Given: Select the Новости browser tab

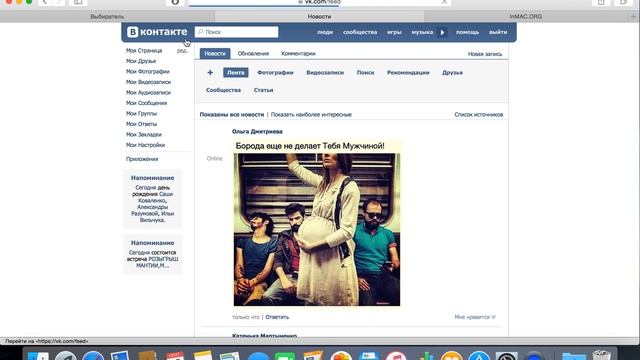Looking at the screenshot, I should (319, 17).
